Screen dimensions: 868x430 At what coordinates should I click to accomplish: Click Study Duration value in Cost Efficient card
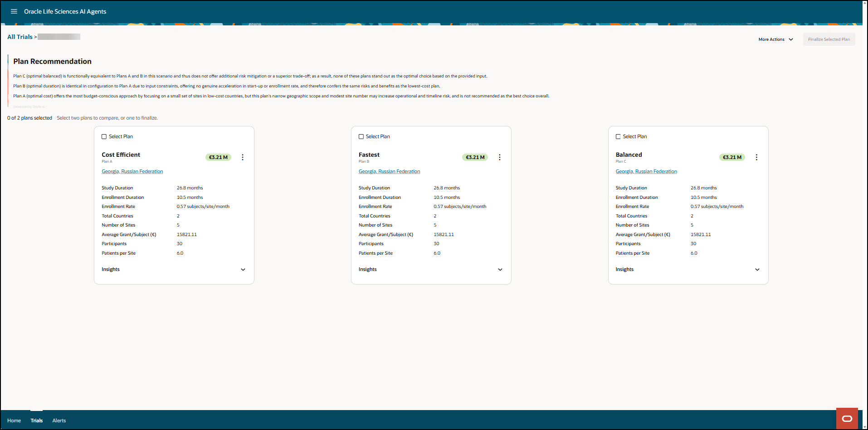pos(190,188)
